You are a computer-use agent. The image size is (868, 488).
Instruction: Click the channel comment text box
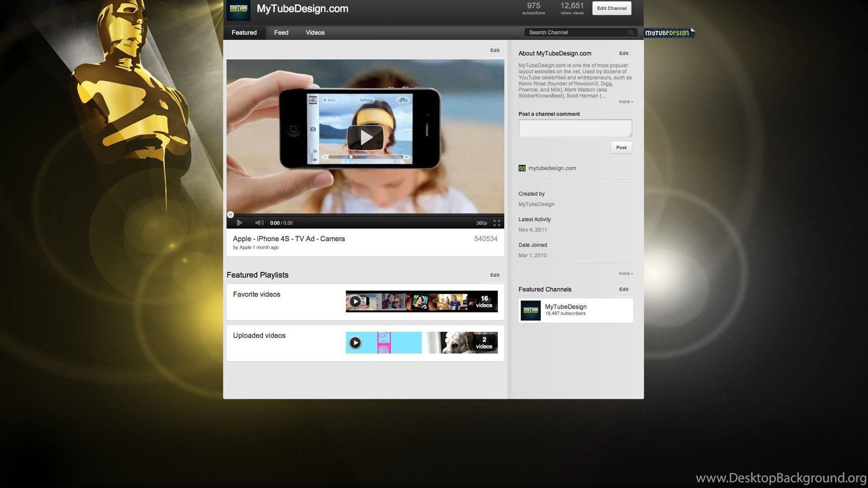pyautogui.click(x=575, y=128)
